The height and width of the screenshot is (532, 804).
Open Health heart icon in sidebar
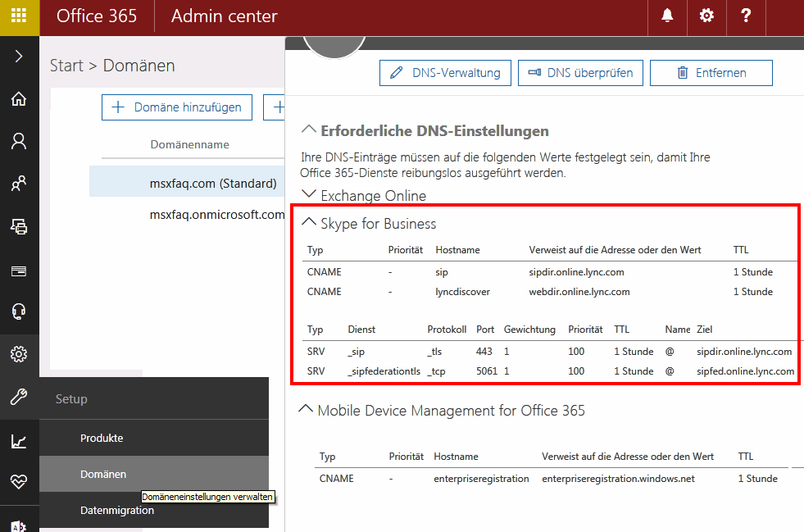(x=19, y=481)
